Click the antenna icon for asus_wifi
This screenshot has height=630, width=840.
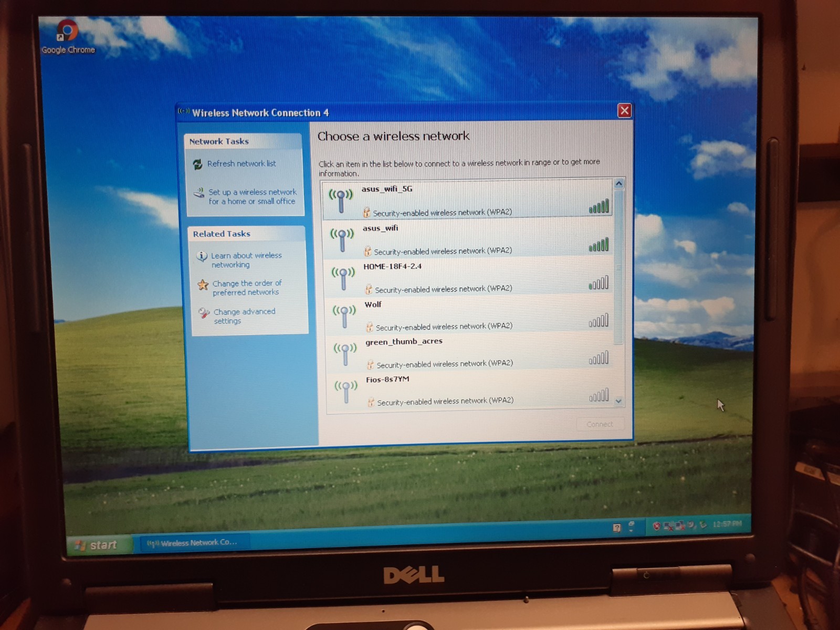point(342,240)
